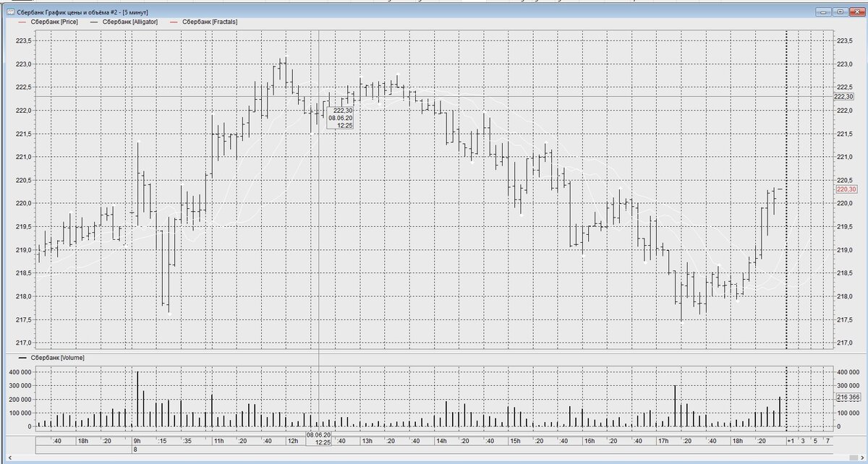Click the 11h mark on the time axis
Viewport: 868px width, 464px height.
pos(218,441)
